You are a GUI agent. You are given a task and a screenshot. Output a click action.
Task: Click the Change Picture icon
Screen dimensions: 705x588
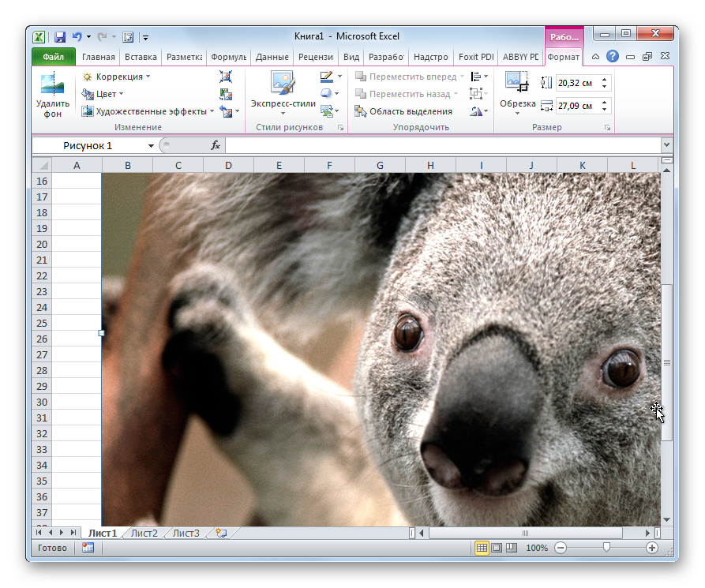(x=226, y=94)
